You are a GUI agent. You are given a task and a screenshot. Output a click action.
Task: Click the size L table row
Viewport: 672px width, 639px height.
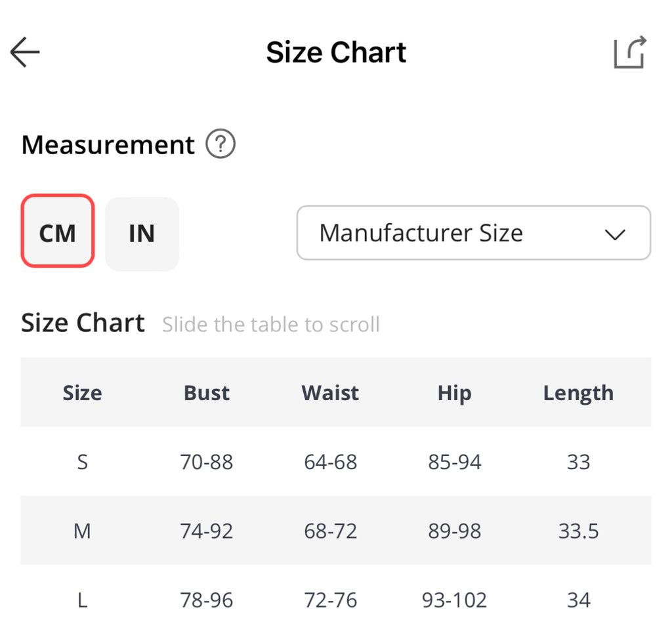pos(336,599)
